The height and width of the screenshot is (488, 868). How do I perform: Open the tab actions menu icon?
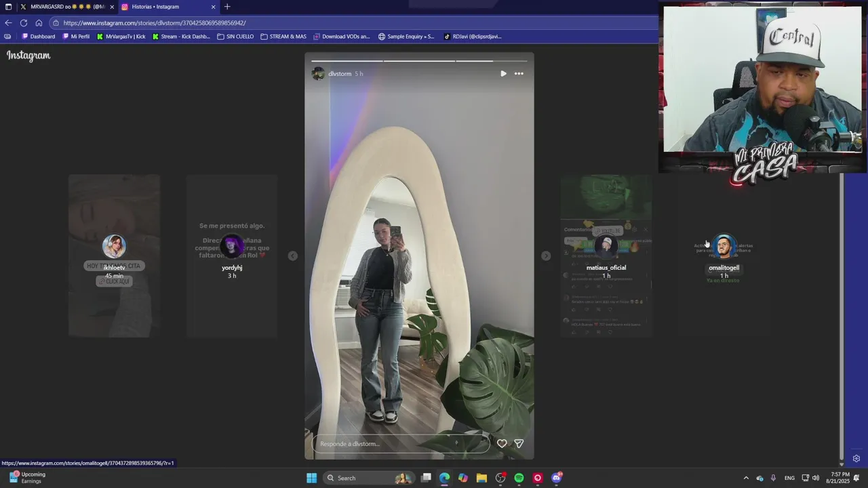pos(8,7)
